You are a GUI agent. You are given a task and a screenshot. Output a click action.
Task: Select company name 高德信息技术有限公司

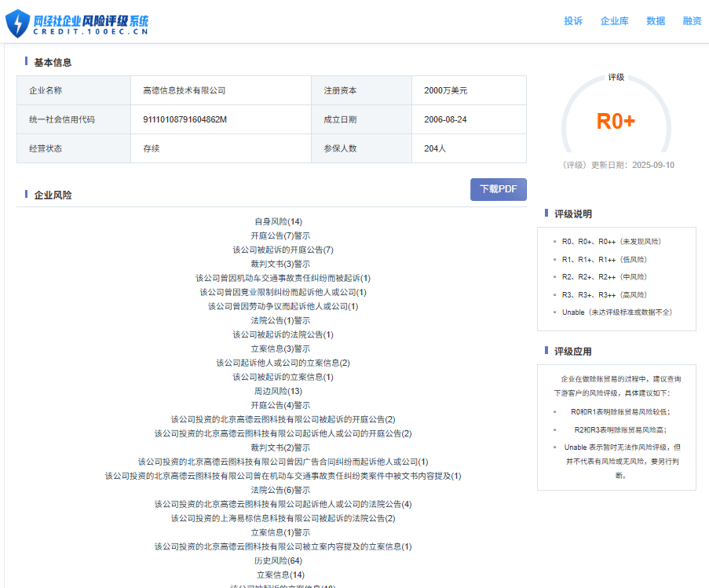click(184, 90)
